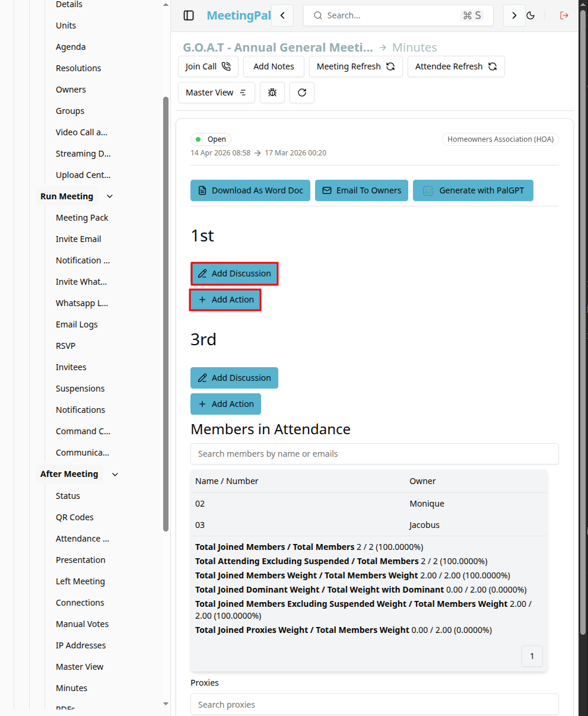Open IP Addresses in sidebar
The height and width of the screenshot is (716, 588).
click(81, 645)
